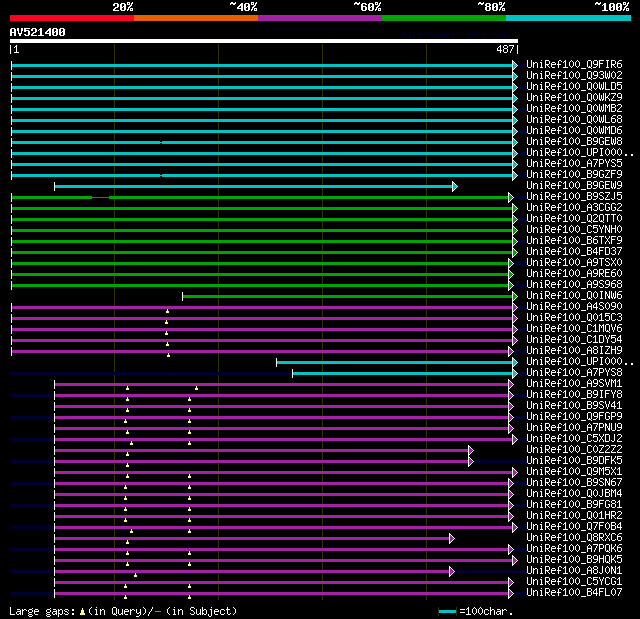Viewport: 640px width, 619px height.
Task: Click the purple Q8RXC6 alignment bar
Action: [254, 539]
